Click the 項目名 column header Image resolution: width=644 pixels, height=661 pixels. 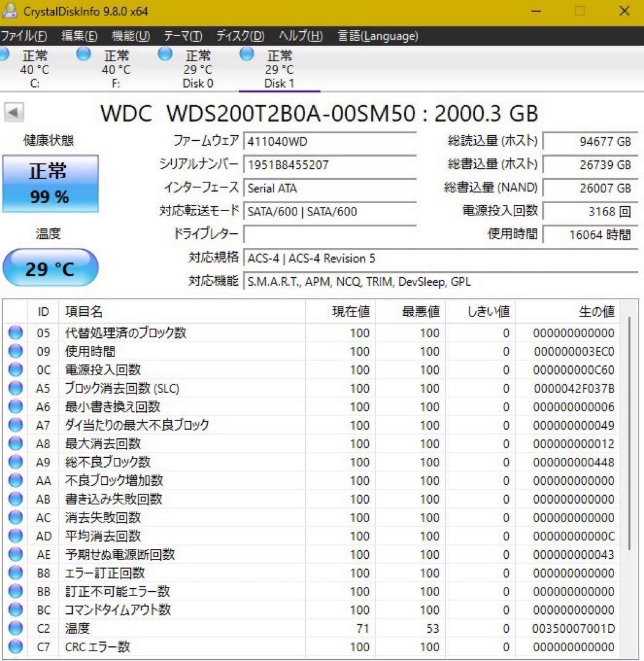tap(182, 312)
